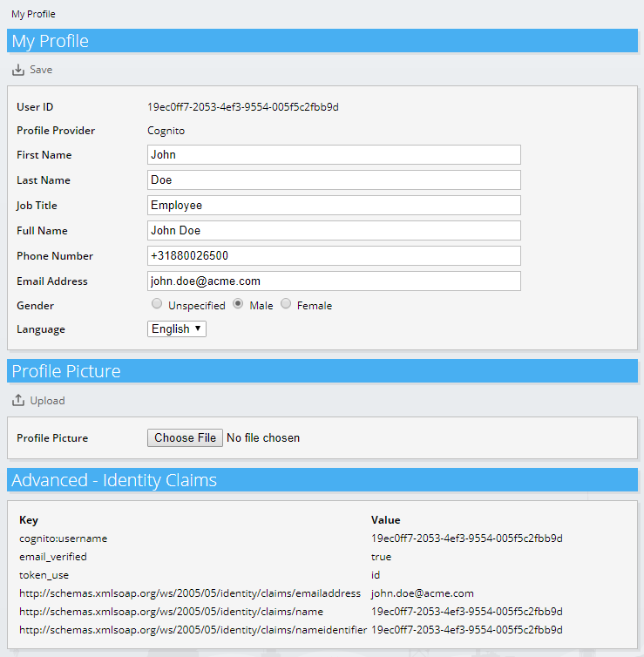Click the User ID value text
This screenshot has width=644, height=657.
(x=243, y=107)
